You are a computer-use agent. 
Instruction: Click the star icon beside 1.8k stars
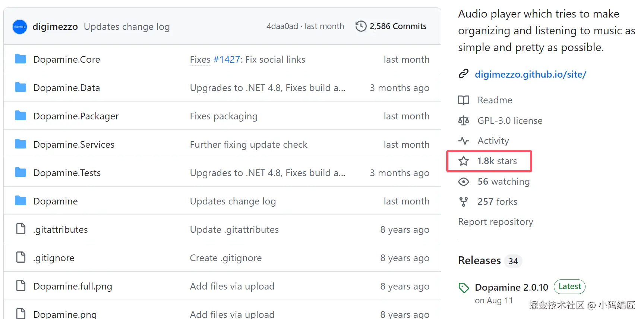(x=464, y=161)
